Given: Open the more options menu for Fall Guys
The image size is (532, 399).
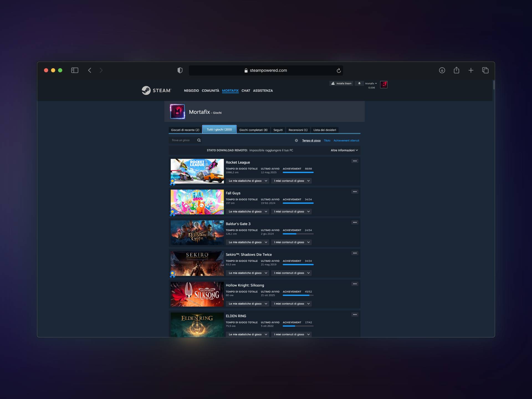Looking at the screenshot, I should pyautogui.click(x=355, y=192).
